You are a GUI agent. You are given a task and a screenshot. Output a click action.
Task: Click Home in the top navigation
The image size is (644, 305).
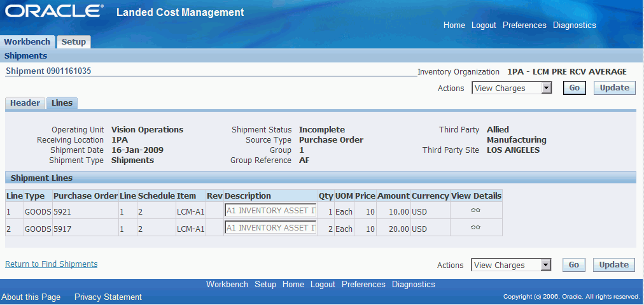pos(454,25)
